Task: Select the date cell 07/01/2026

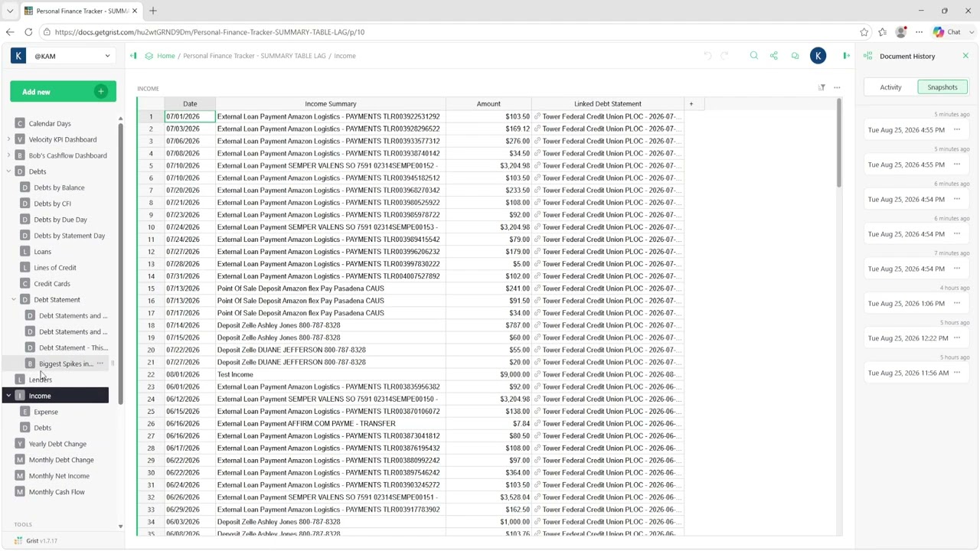Action: pos(190,116)
